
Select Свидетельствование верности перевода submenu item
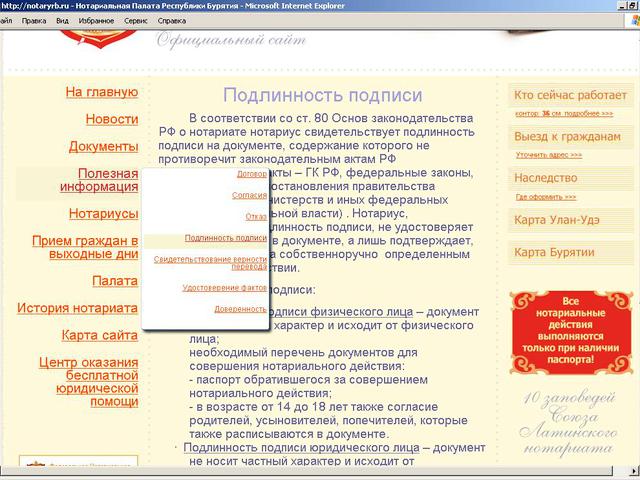click(x=210, y=263)
